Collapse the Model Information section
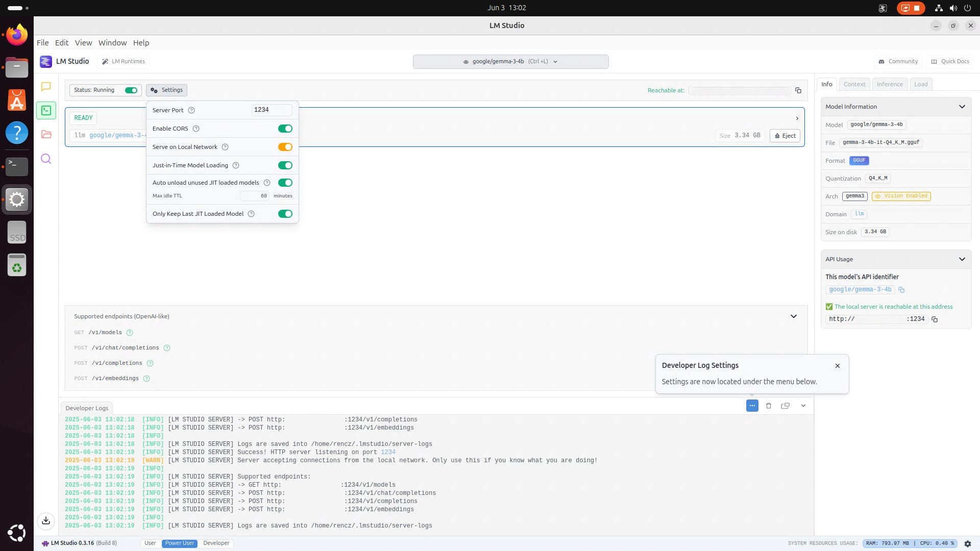 click(962, 107)
